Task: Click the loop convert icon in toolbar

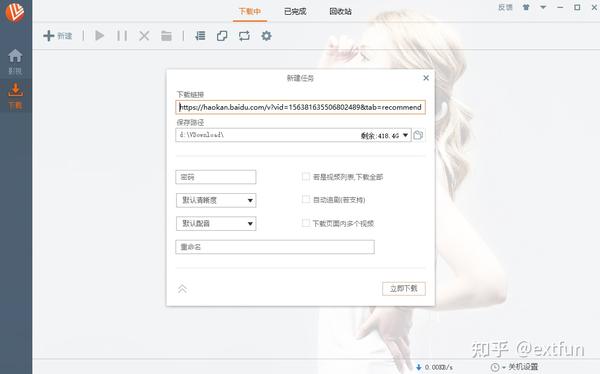Action: coord(244,36)
